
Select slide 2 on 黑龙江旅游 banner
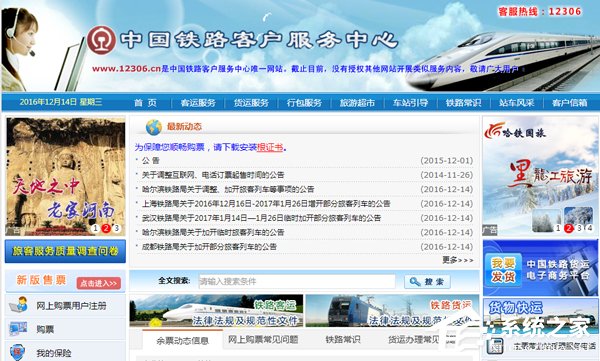click(569, 229)
